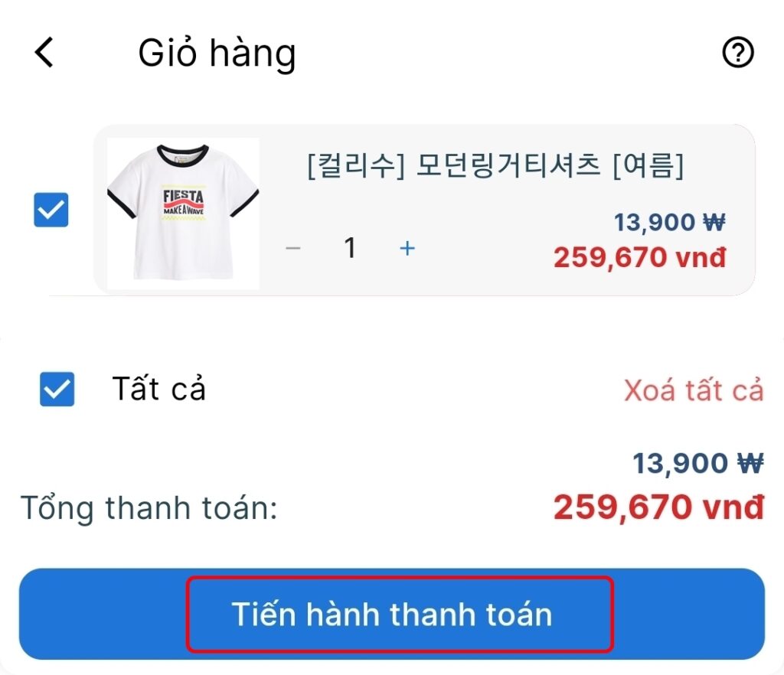
Task: Click the 'Tổng thanh toán:' label
Action: pyautogui.click(x=149, y=507)
